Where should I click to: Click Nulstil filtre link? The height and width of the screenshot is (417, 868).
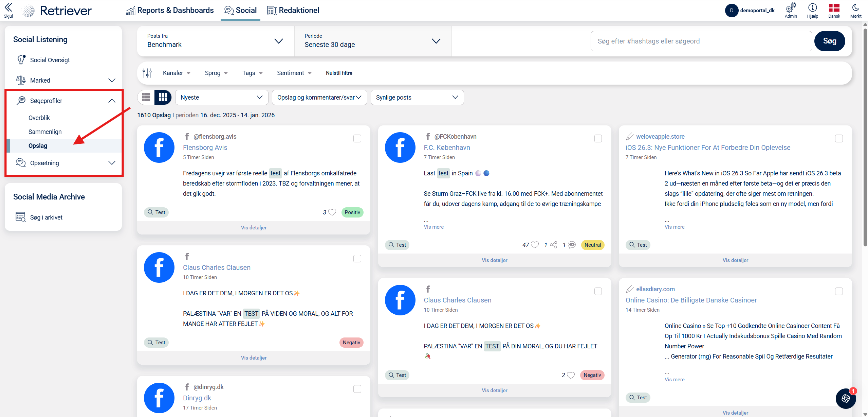coord(339,73)
